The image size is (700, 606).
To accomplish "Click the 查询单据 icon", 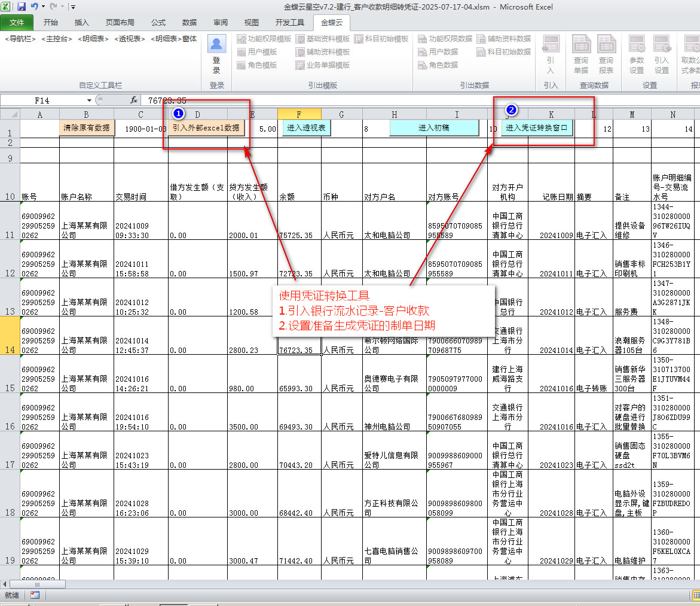I will (x=581, y=44).
